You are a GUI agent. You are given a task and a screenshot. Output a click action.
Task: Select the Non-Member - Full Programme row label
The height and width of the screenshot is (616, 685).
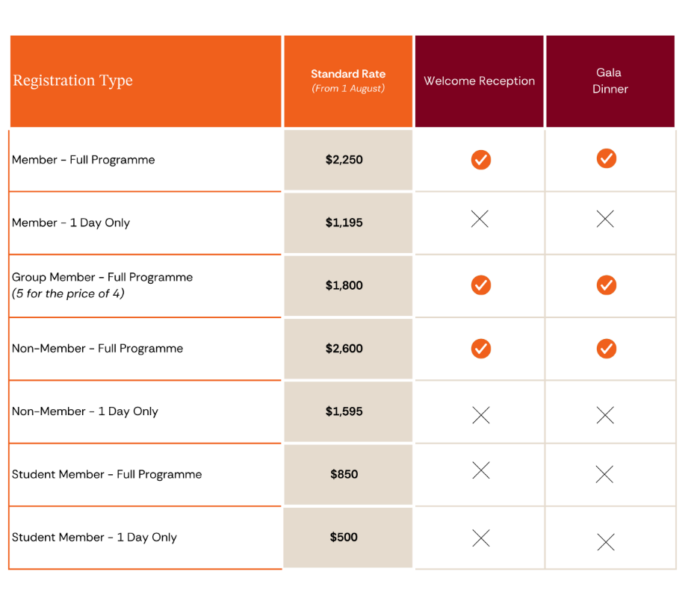pos(98,349)
